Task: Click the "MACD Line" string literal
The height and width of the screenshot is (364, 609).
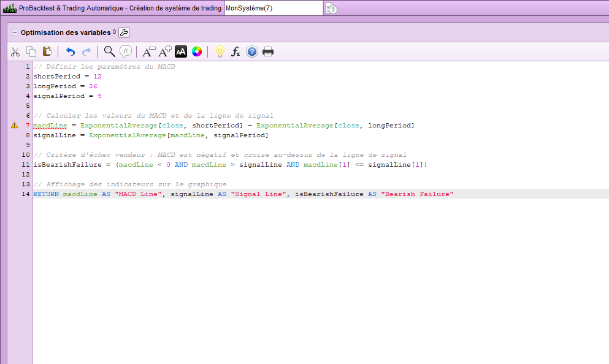Action: (x=138, y=194)
